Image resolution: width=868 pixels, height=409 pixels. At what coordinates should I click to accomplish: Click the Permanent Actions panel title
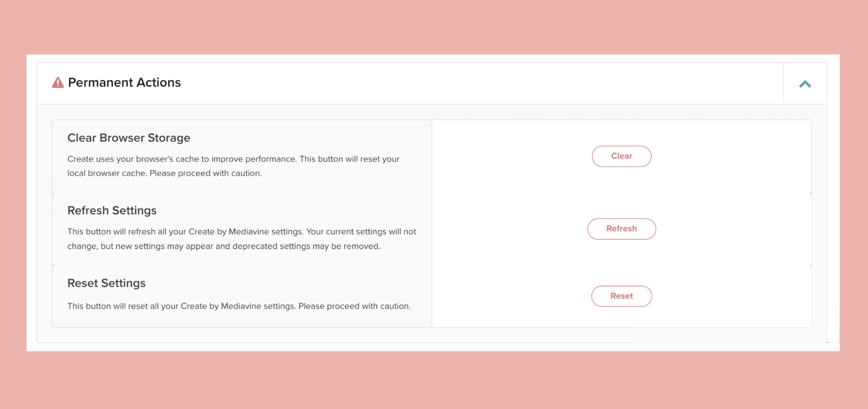point(124,83)
